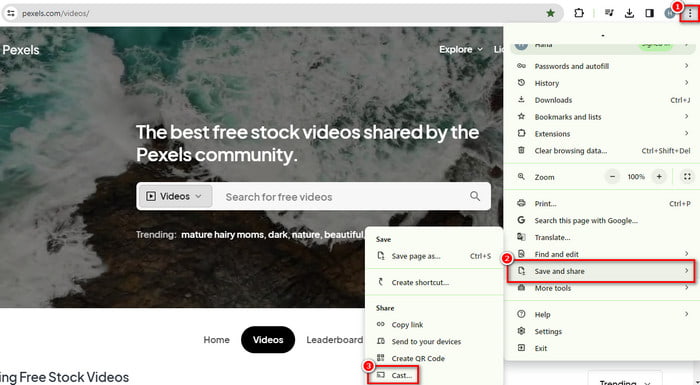Image resolution: width=700 pixels, height=385 pixels.
Task: Open the Videos type dropdown
Action: tap(175, 197)
